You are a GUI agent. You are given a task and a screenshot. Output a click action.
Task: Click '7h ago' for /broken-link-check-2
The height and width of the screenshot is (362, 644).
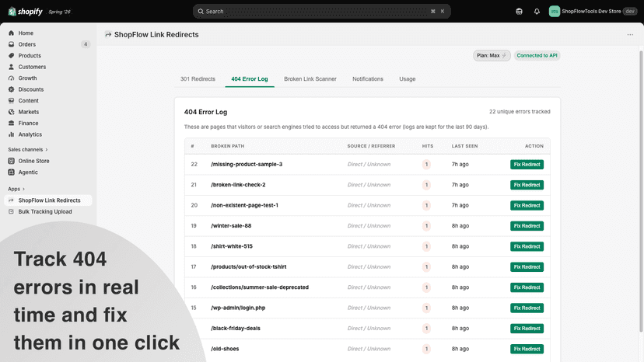pyautogui.click(x=460, y=185)
